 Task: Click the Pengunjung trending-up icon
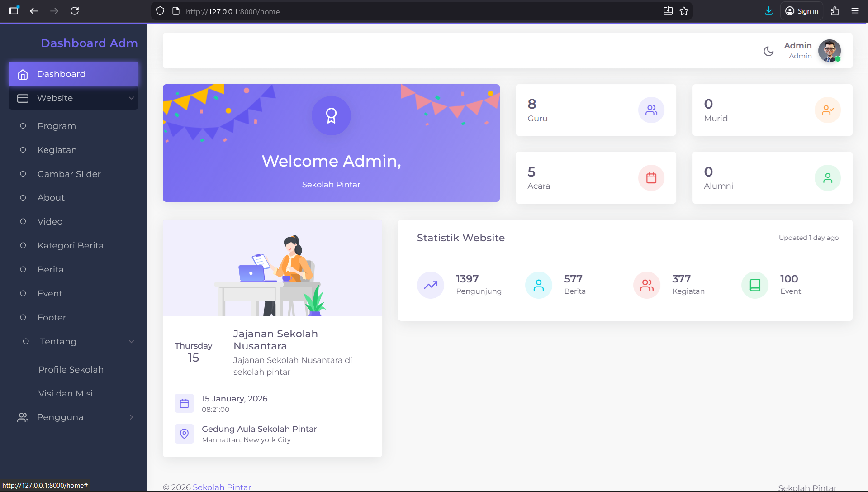pos(431,285)
